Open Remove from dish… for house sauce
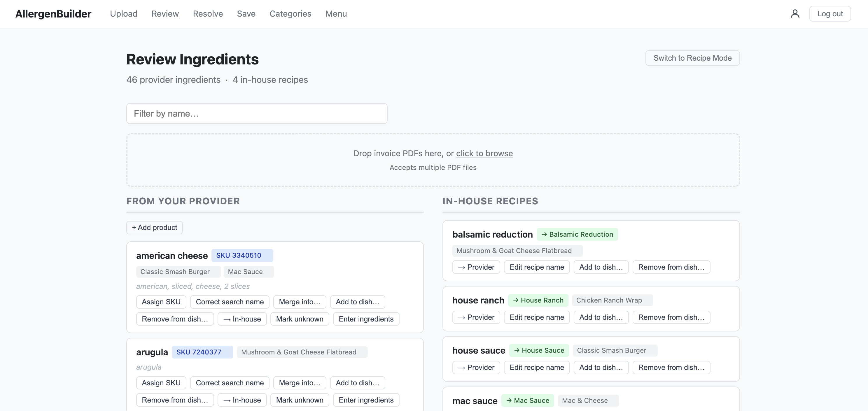 point(671,368)
